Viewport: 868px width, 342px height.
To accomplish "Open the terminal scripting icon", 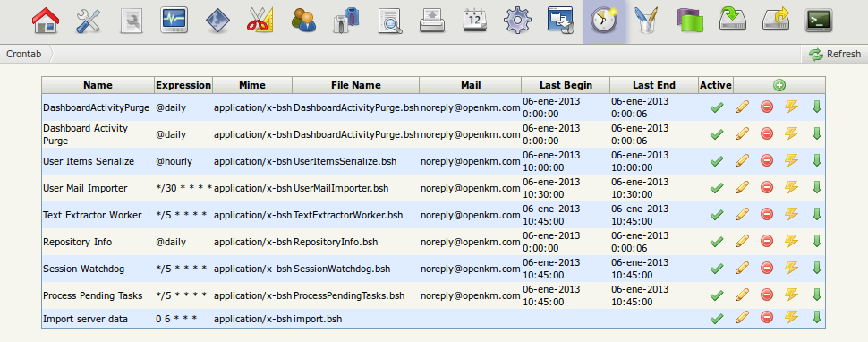I will pos(820,21).
